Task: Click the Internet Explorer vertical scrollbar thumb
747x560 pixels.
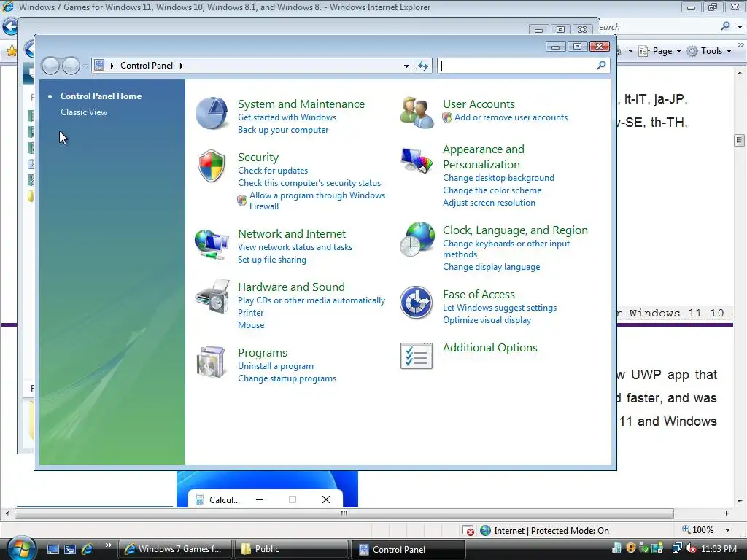Action: tap(740, 141)
